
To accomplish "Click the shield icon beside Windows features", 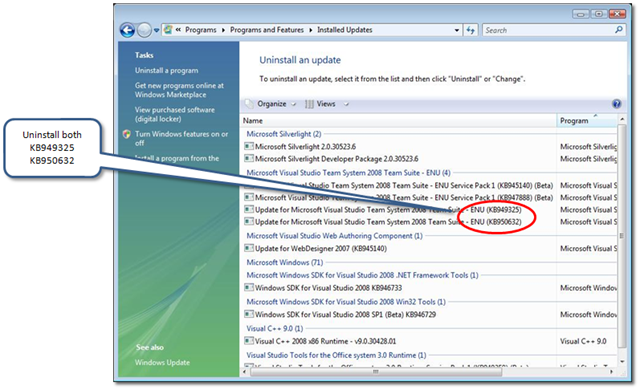I will [x=127, y=134].
